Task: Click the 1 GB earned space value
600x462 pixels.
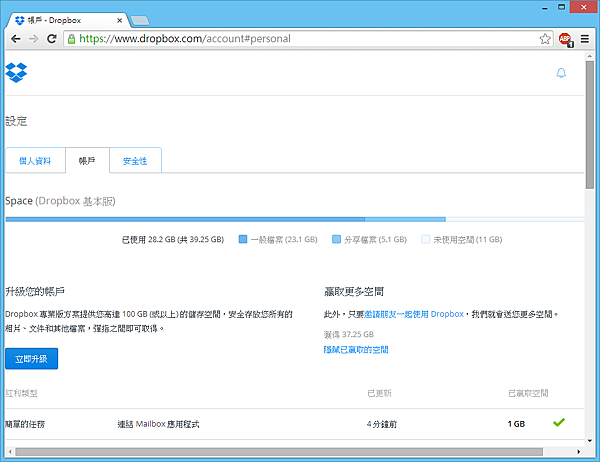Action: click(516, 424)
